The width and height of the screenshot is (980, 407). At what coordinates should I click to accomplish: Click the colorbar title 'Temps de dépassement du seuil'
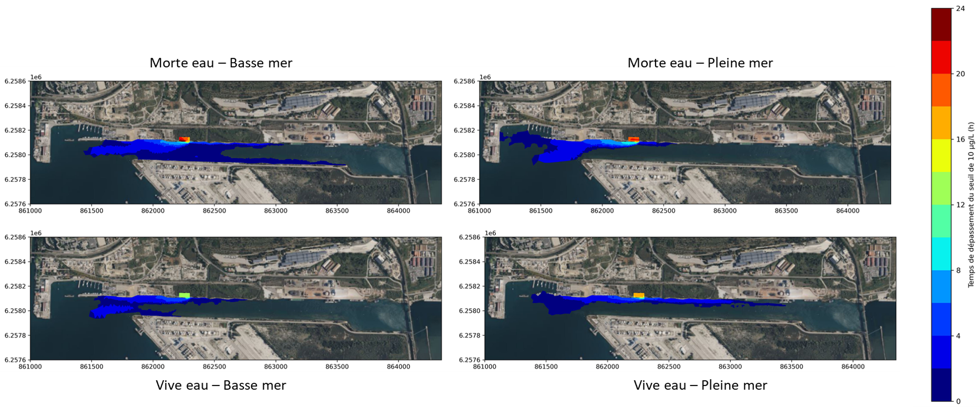click(972, 205)
